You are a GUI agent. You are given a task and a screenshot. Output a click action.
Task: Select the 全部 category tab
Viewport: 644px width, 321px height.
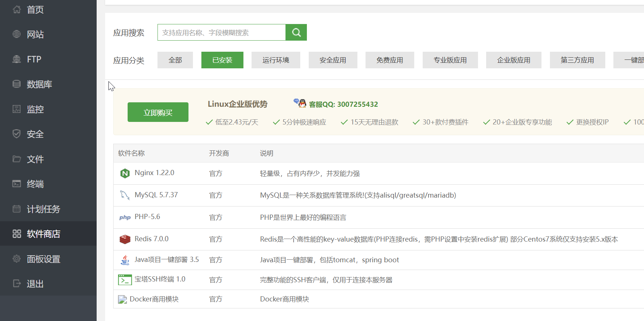pos(175,60)
